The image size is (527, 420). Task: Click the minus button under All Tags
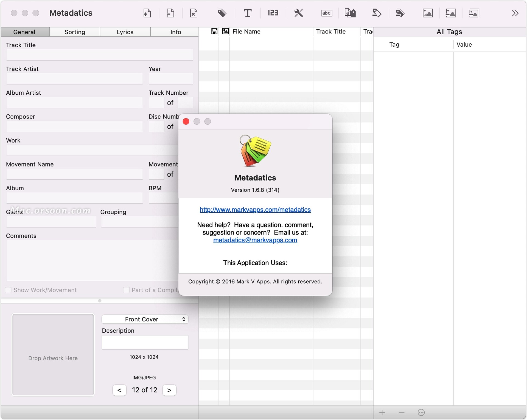pyautogui.click(x=402, y=413)
